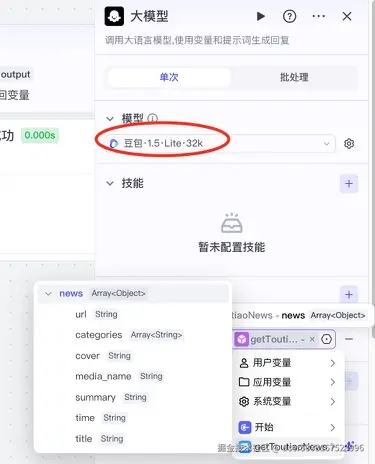This screenshot has width=375, height=464.
Task: Open the three-dot more options menu
Action: [319, 16]
